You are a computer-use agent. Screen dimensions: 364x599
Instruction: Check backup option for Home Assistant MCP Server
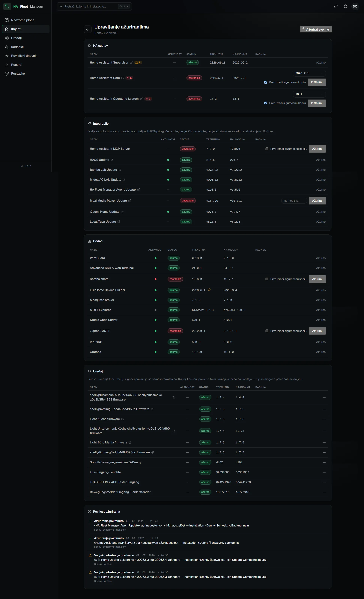coord(267,149)
